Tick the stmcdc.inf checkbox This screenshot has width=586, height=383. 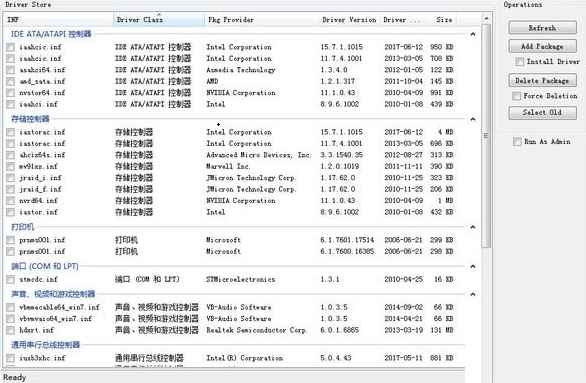[10, 279]
